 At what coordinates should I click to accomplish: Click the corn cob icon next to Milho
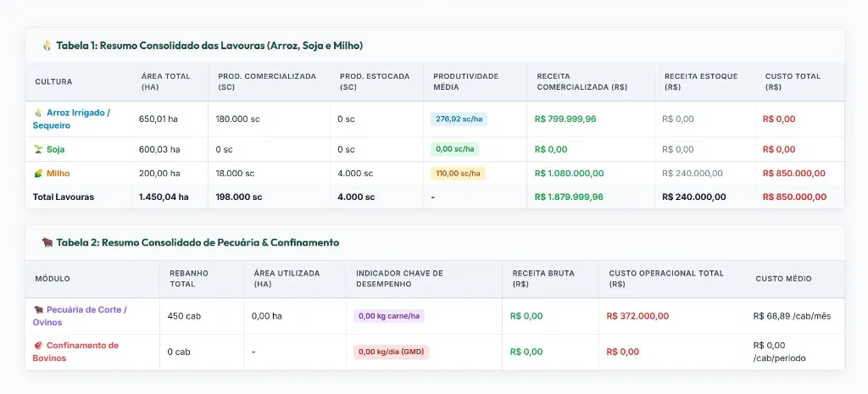click(x=38, y=173)
